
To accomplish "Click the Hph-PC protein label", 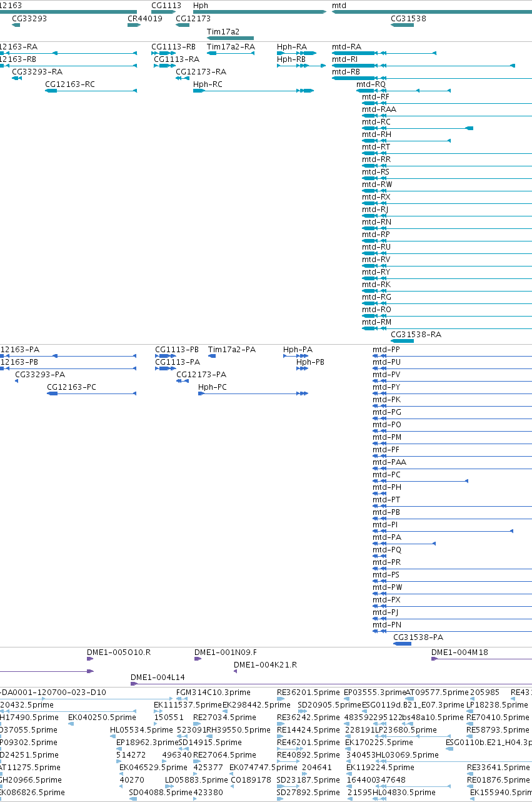I will coord(213,387).
